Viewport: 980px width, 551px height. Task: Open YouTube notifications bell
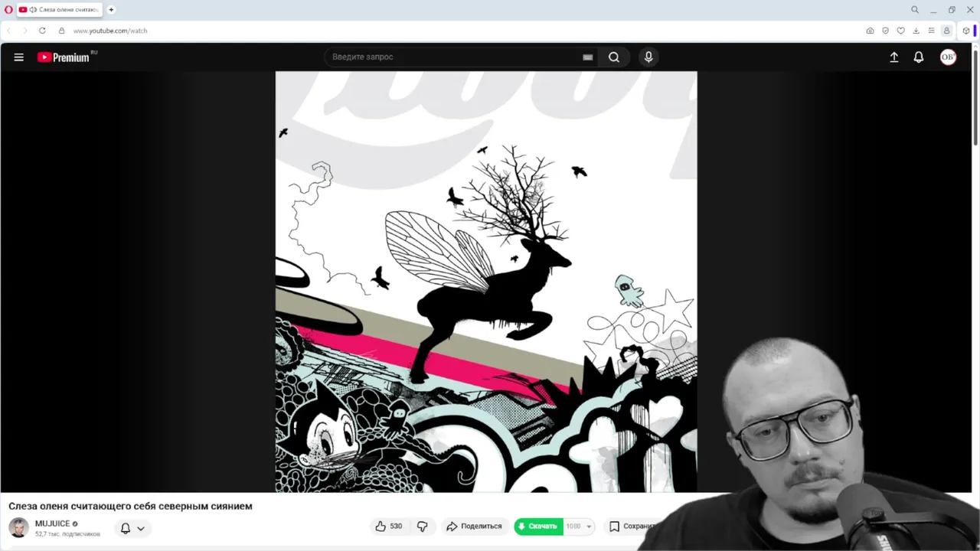click(919, 57)
